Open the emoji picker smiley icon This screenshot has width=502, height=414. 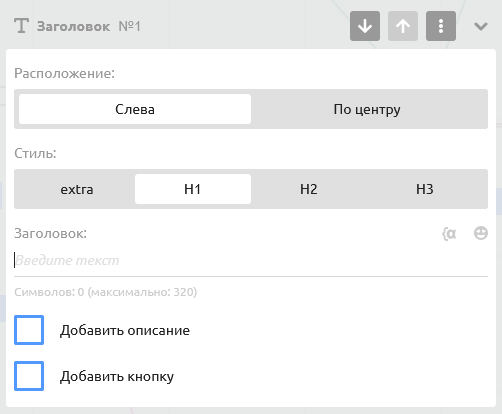(x=481, y=233)
